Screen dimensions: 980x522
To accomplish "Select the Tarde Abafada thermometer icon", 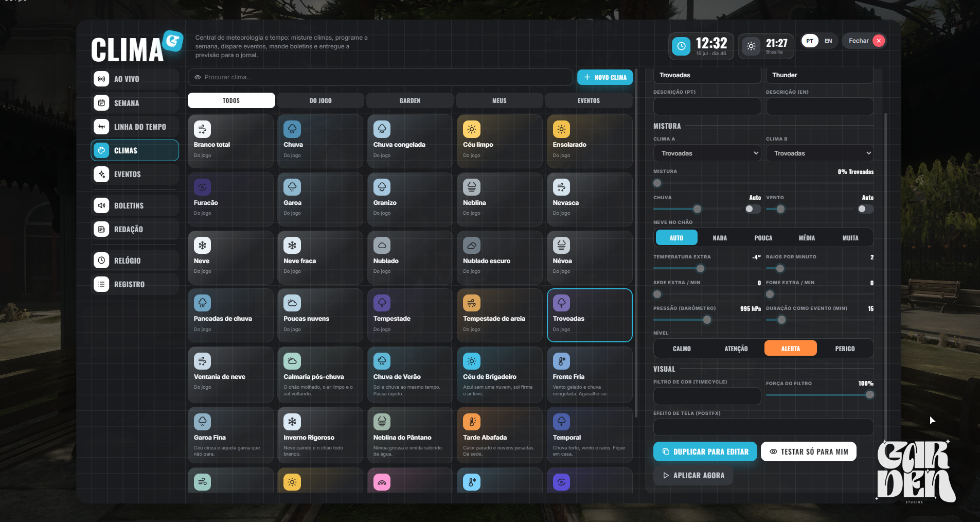I will [x=472, y=422].
